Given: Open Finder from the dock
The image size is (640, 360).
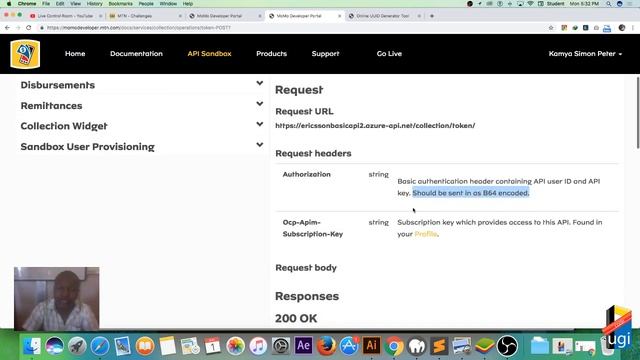Looking at the screenshot, I should [32, 346].
